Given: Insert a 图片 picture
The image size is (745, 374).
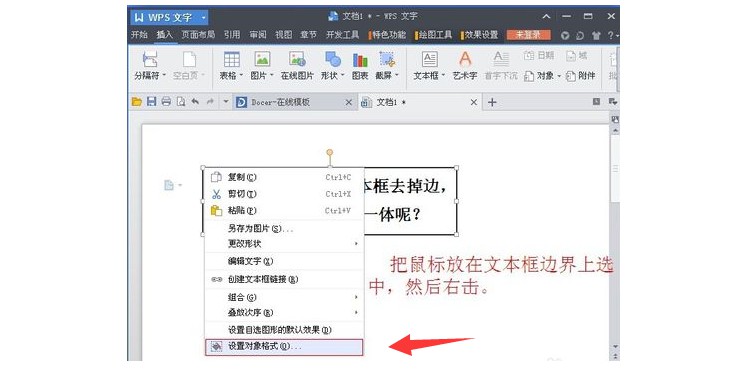Looking at the screenshot, I should point(262,65).
